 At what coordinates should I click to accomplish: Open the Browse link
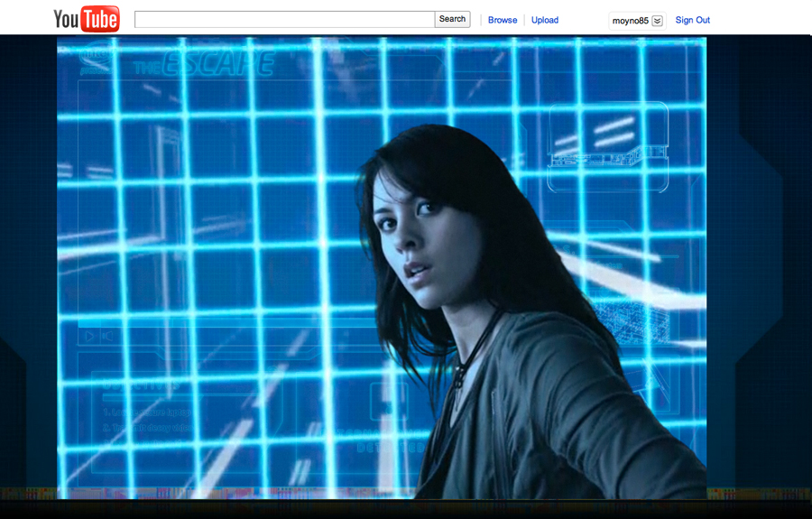pyautogui.click(x=503, y=20)
